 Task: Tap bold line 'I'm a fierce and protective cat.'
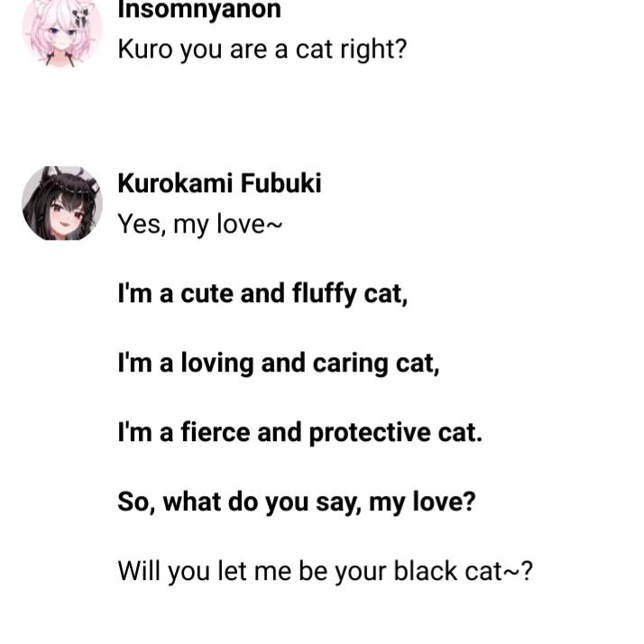click(299, 433)
